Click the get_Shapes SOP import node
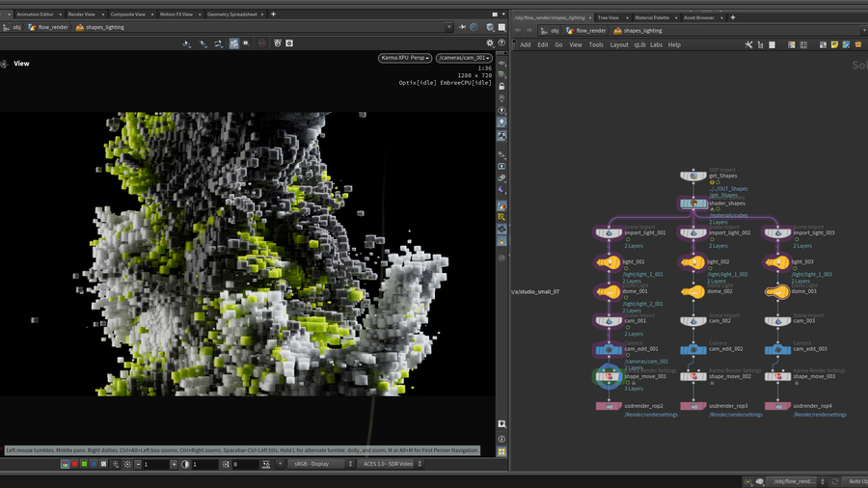The width and height of the screenshot is (868, 488). pyautogui.click(x=692, y=176)
